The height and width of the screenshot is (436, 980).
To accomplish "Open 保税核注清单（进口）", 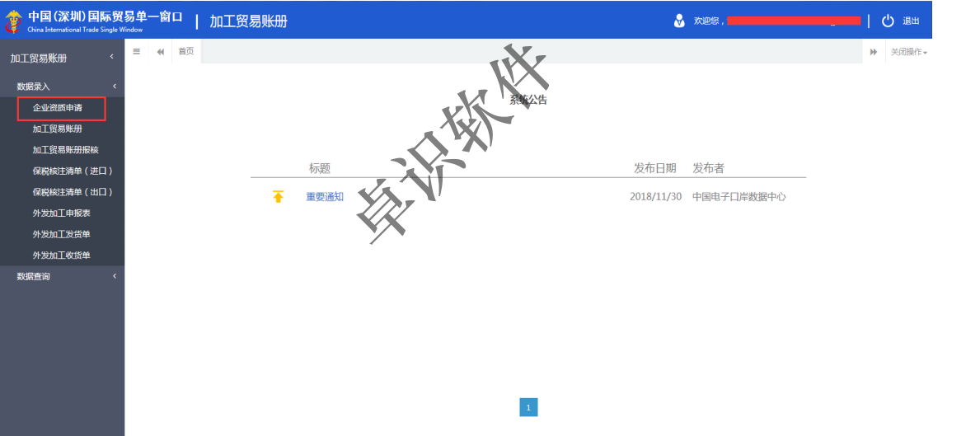I will pos(73,171).
